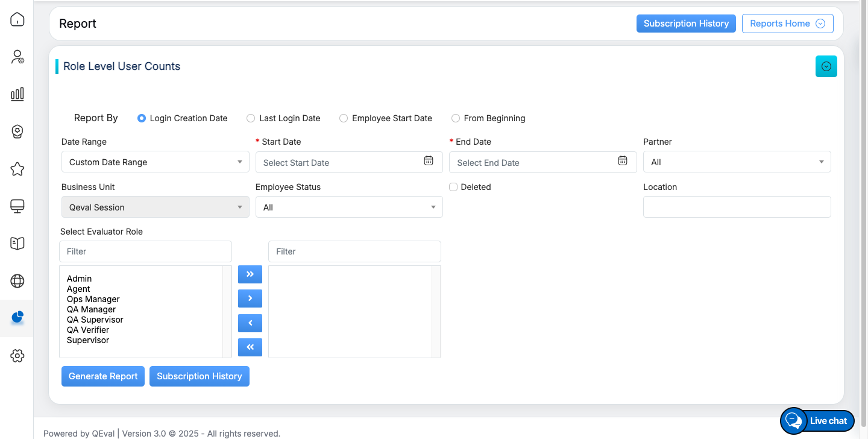Tick the Deleted checkbox
This screenshot has height=439, width=868.
(453, 187)
